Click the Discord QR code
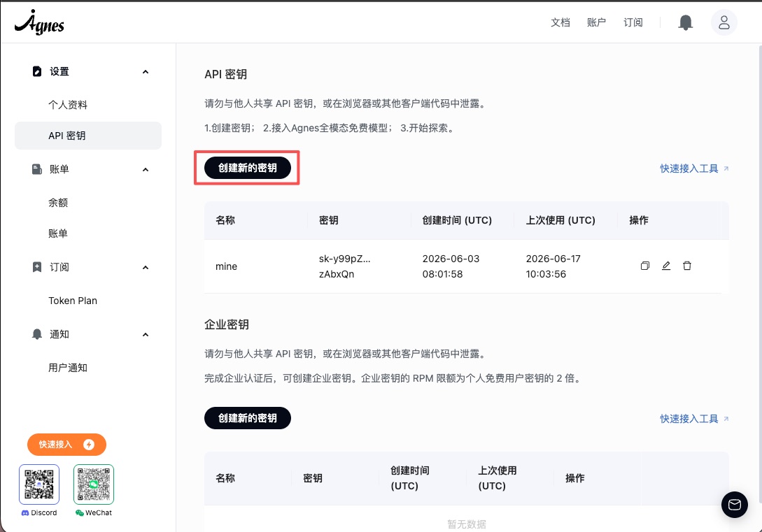The height and width of the screenshot is (532, 762). [x=39, y=484]
